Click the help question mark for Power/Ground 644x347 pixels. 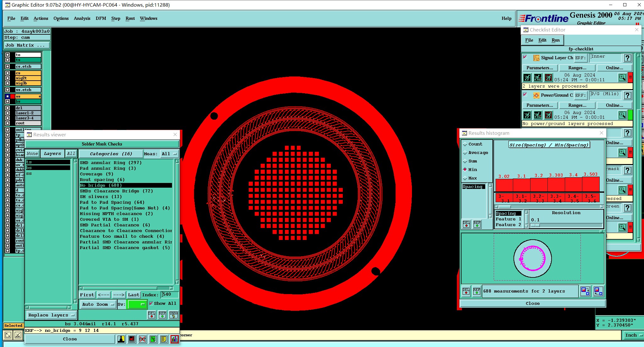pos(627,95)
